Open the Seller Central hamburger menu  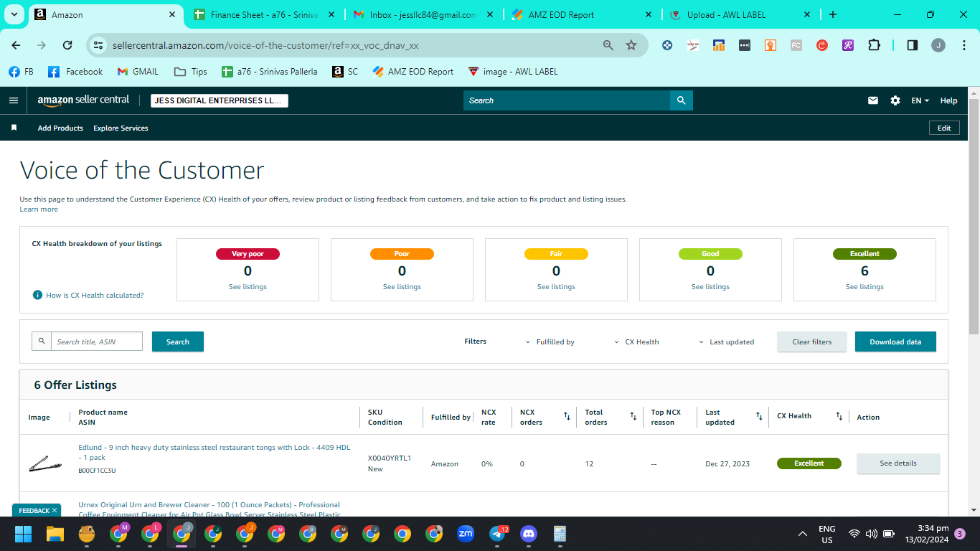point(14,100)
